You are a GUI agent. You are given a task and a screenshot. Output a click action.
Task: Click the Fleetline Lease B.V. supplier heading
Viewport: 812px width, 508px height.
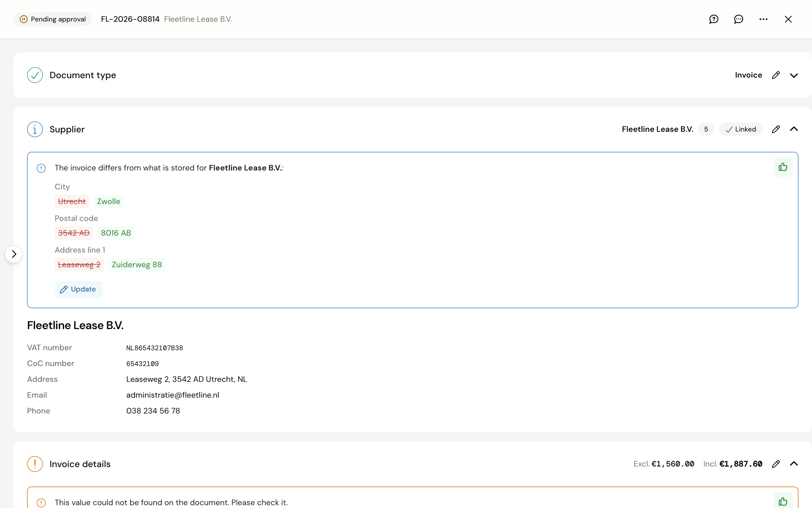click(x=76, y=325)
